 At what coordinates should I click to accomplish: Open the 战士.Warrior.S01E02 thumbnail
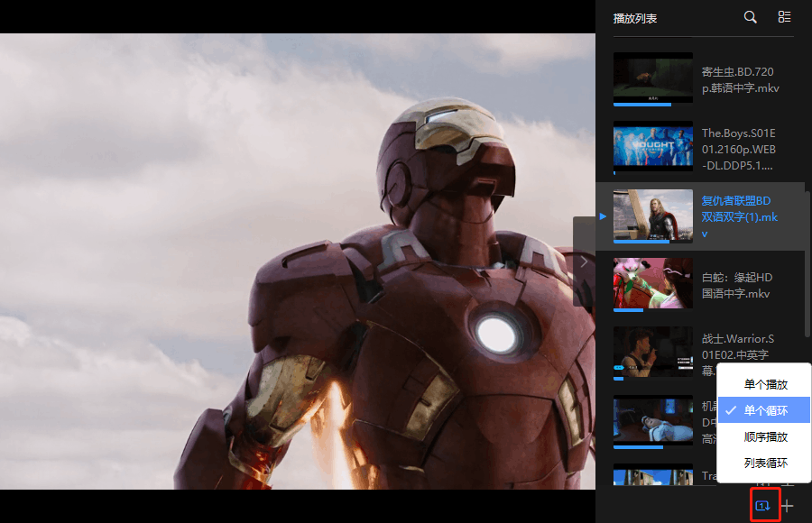coord(653,353)
